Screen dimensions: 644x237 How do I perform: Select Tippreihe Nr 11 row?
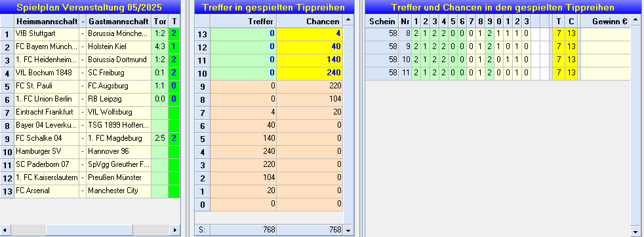point(498,74)
